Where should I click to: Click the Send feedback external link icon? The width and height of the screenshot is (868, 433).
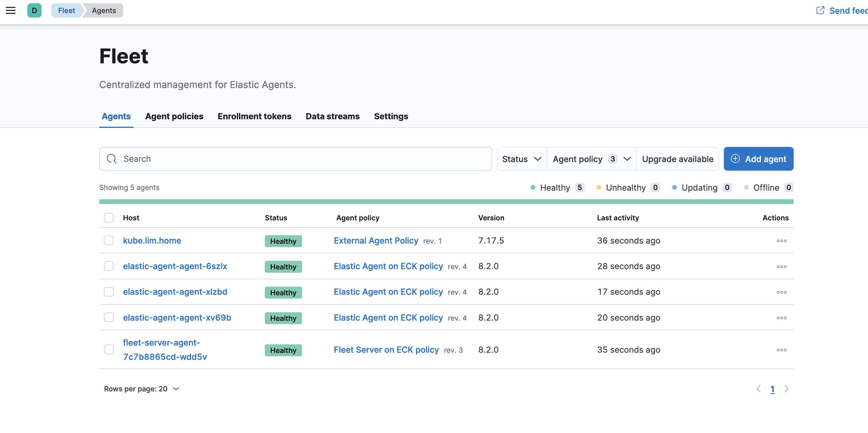[x=820, y=10]
